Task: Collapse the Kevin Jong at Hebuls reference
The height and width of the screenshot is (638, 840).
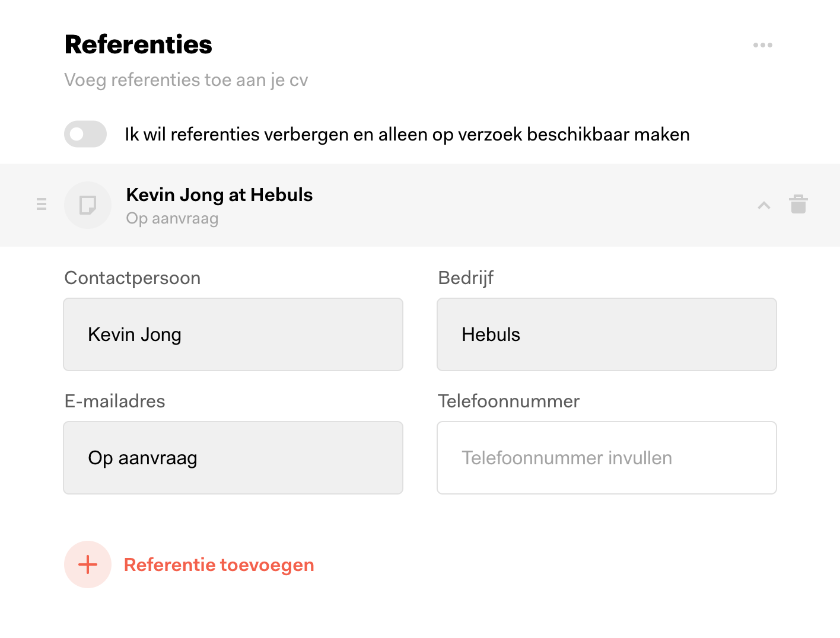Action: tap(764, 205)
